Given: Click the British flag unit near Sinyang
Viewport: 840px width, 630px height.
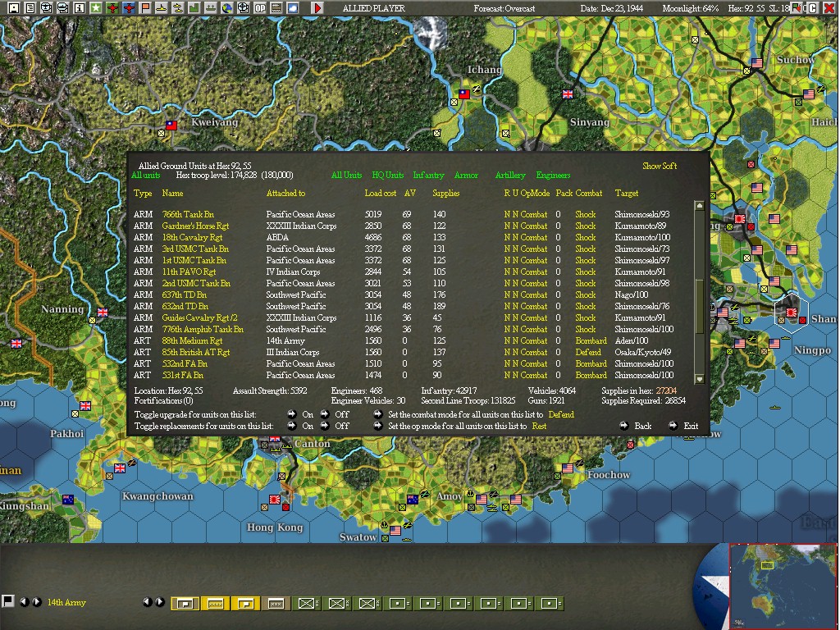Looking at the screenshot, I should coord(568,94).
